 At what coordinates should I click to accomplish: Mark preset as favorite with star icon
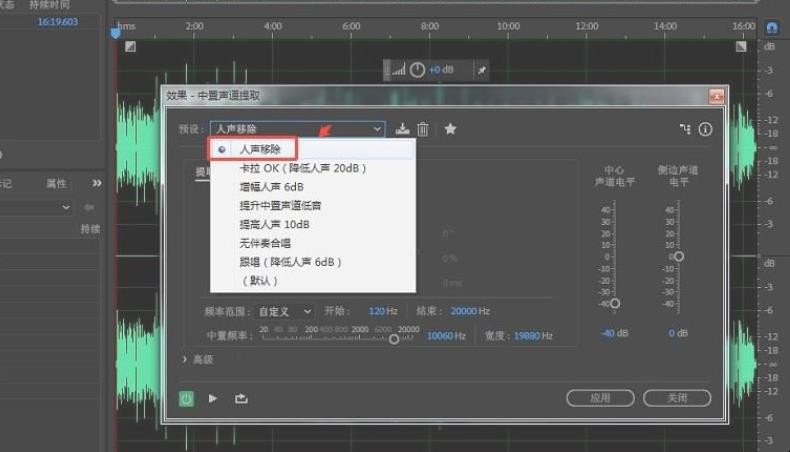coord(450,129)
